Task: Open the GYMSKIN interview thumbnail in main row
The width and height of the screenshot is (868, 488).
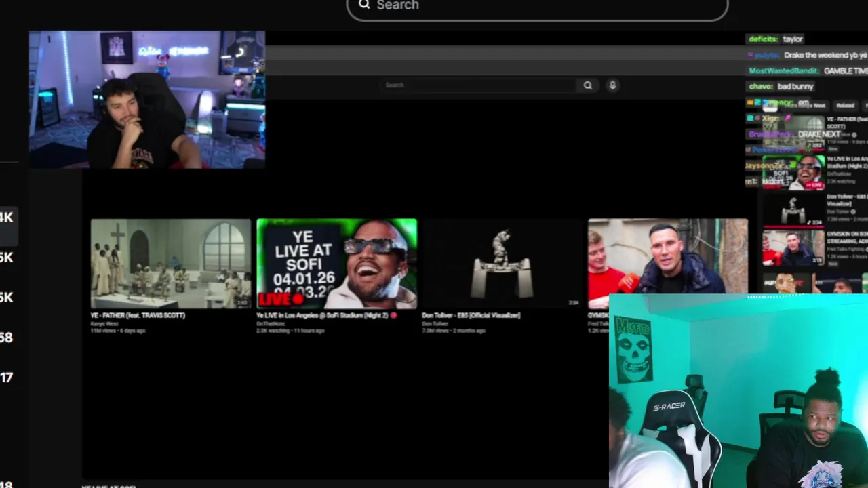Action: 668,258
